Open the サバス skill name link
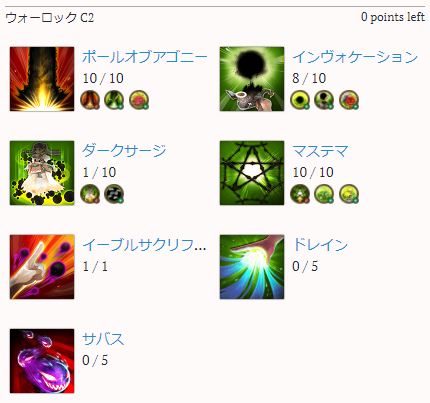 click(103, 339)
